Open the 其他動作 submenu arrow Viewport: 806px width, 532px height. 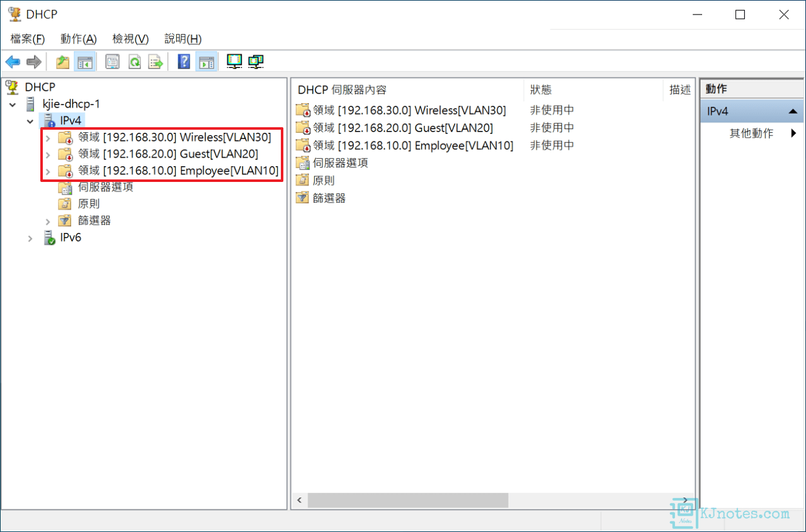tap(793, 133)
